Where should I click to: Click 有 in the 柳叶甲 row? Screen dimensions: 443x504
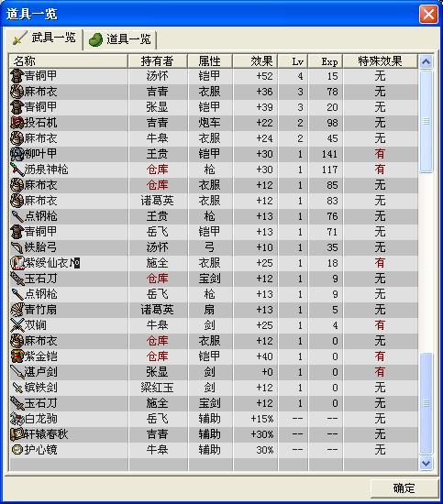click(380, 154)
